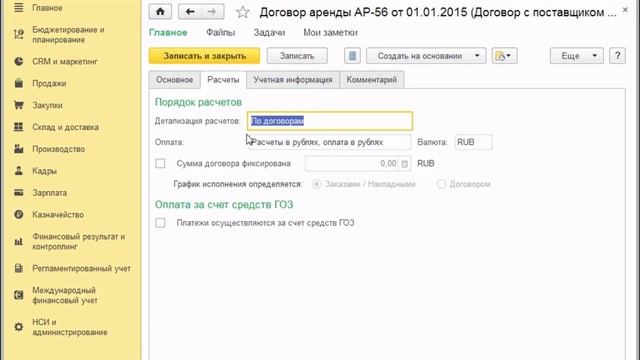Click the Валюта RUB field

[x=473, y=142]
